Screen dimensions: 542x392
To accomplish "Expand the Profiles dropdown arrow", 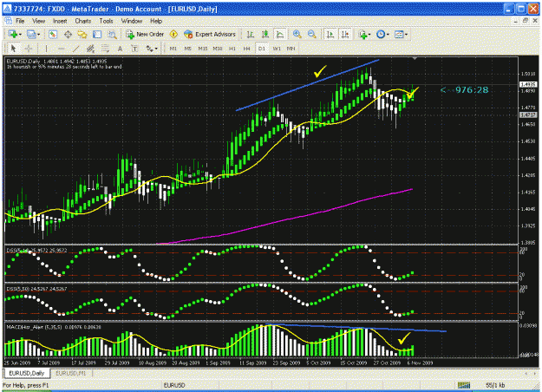I will pos(38,34).
